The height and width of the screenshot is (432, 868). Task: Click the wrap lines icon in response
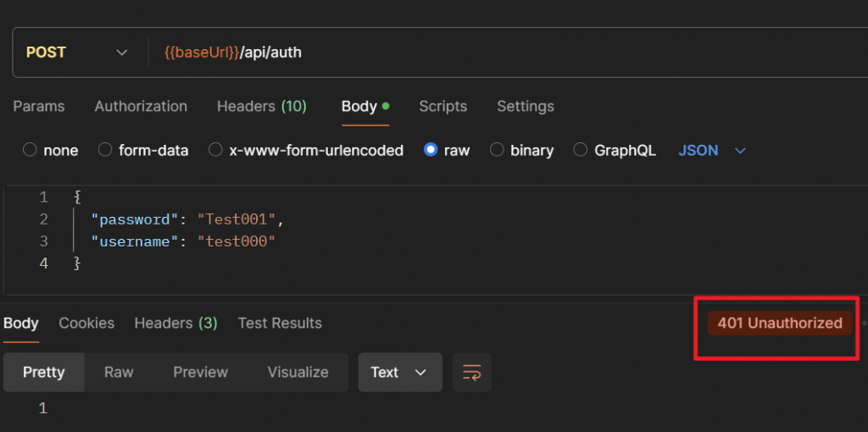(471, 373)
